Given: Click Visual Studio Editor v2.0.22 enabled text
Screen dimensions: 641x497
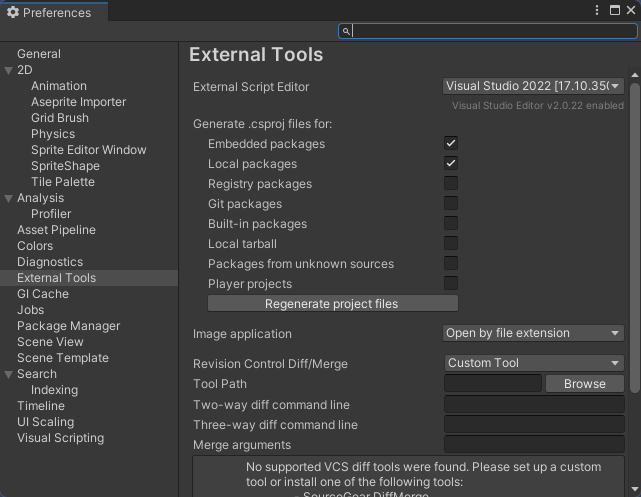Looking at the screenshot, I should [x=538, y=105].
